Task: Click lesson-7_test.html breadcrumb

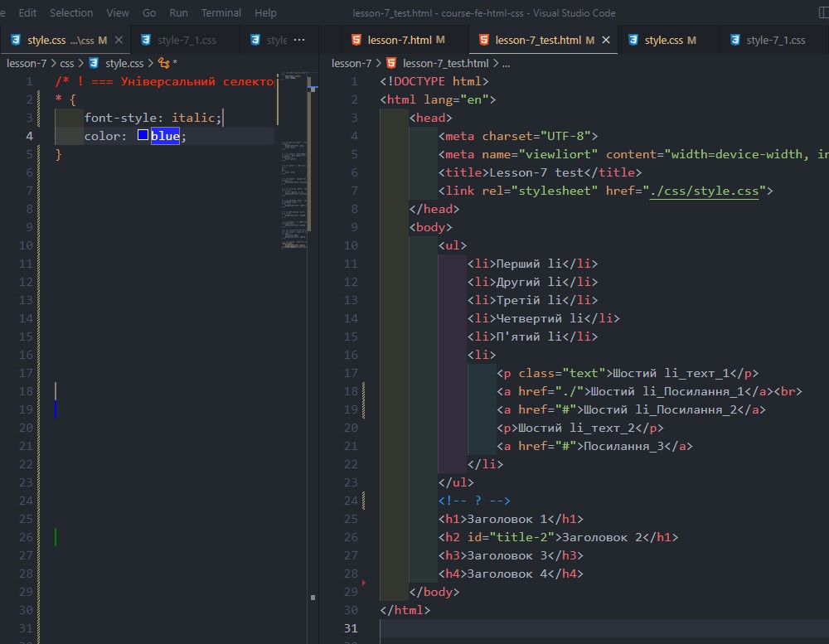Action: (x=445, y=64)
